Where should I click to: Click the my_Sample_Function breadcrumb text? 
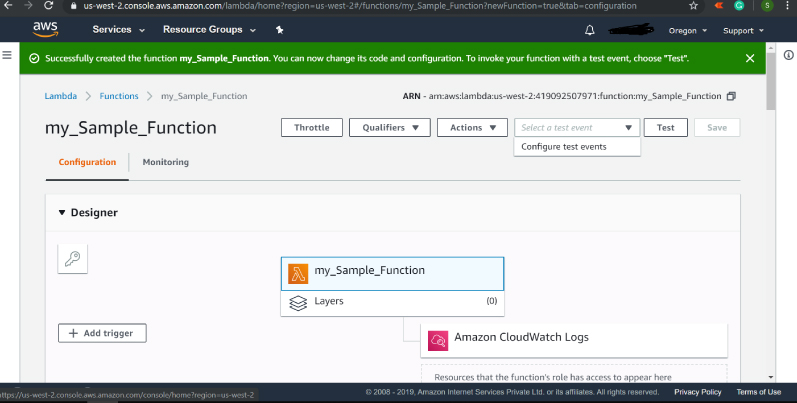point(204,96)
